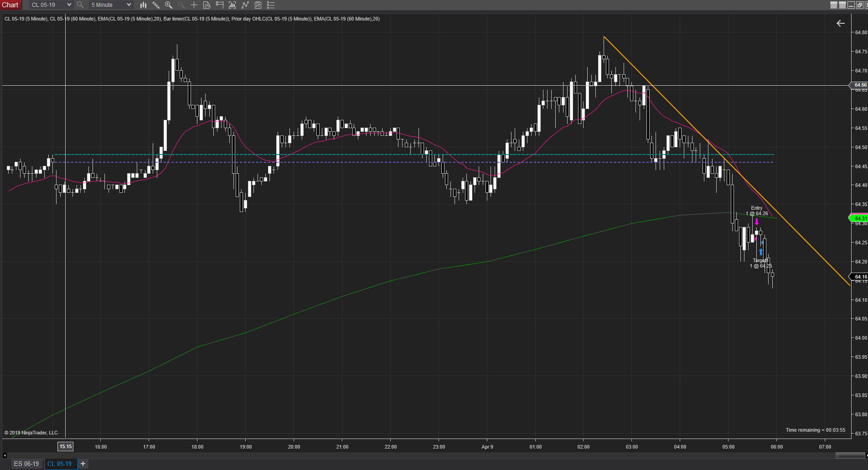Click the Entry 1 @ 64.26 marker
This screenshot has width=868, height=470.
757,211
